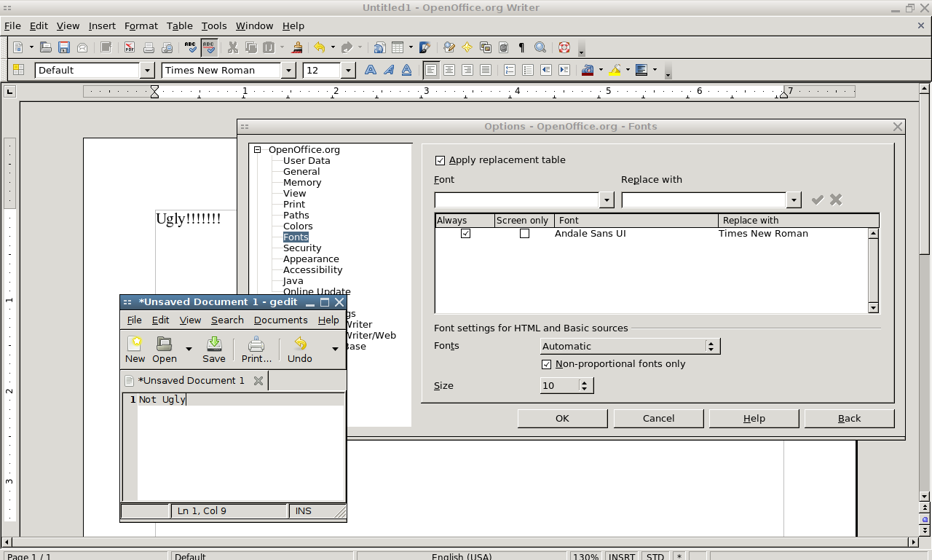
Task: Toggle nonprinting characters paragraph mark icon
Action: pyautogui.click(x=521, y=48)
